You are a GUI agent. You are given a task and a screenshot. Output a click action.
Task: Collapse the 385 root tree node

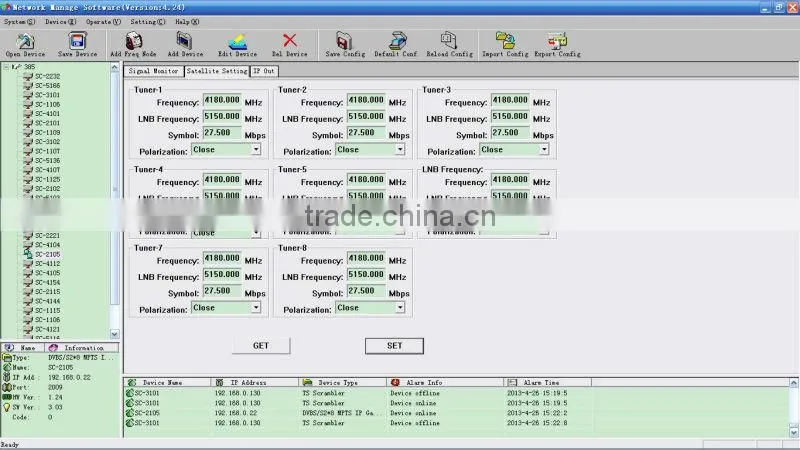6,67
